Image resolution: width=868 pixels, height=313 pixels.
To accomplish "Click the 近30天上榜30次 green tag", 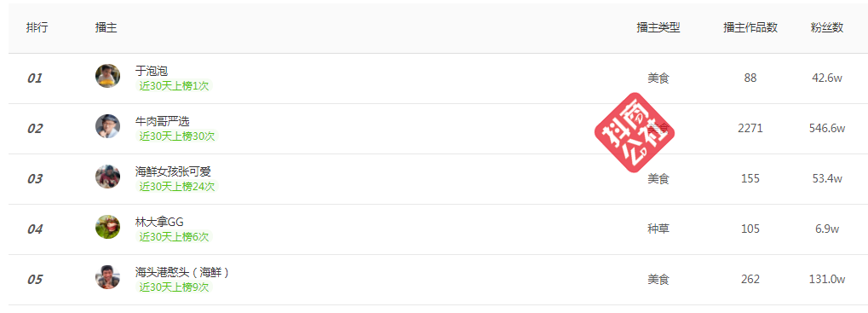I will coord(176,136).
